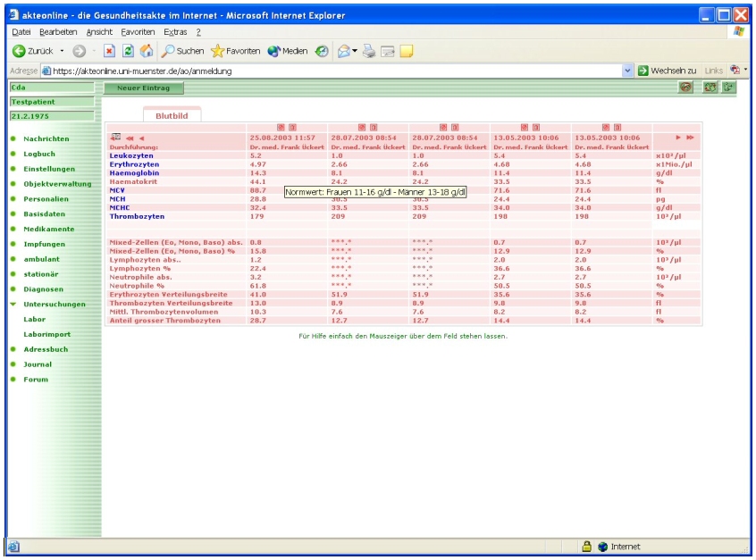Viewport: 756px width, 560px height.
Task: Open Adressbuch in the sidebar
Action: pos(46,349)
